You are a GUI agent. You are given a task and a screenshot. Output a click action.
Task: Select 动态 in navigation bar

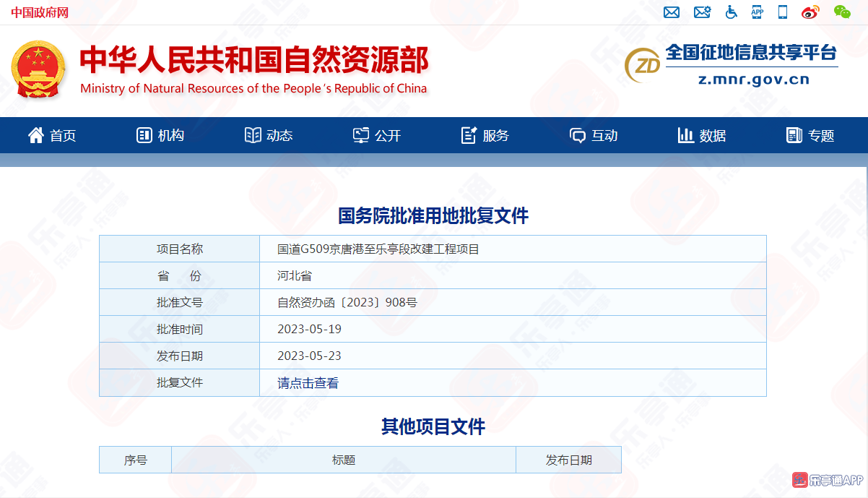(269, 135)
